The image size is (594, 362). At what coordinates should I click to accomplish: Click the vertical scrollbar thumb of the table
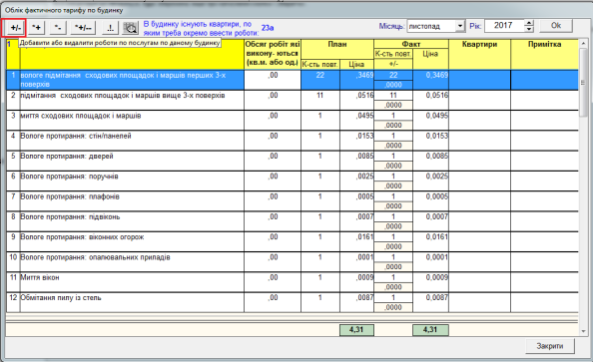(583, 83)
